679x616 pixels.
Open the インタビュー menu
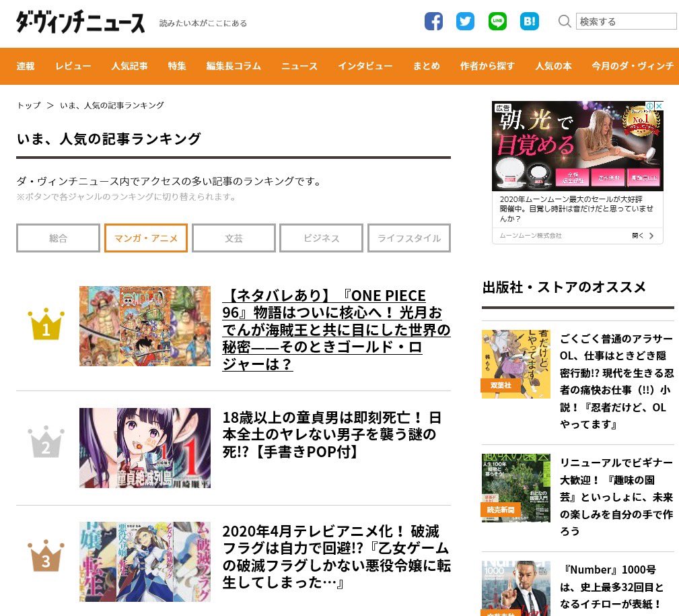click(365, 66)
